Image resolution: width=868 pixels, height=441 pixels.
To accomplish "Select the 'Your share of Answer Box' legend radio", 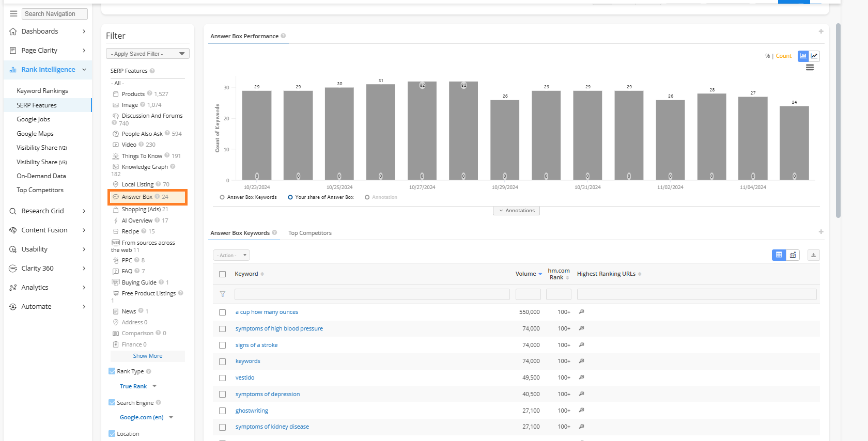I will 290,197.
